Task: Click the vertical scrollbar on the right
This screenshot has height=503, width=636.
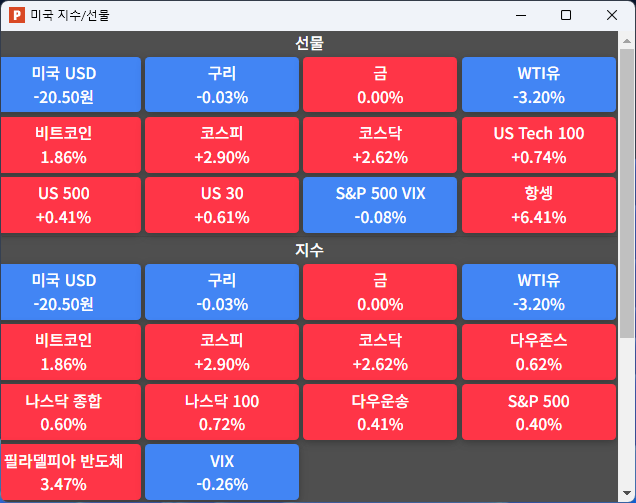Action: pyautogui.click(x=627, y=200)
